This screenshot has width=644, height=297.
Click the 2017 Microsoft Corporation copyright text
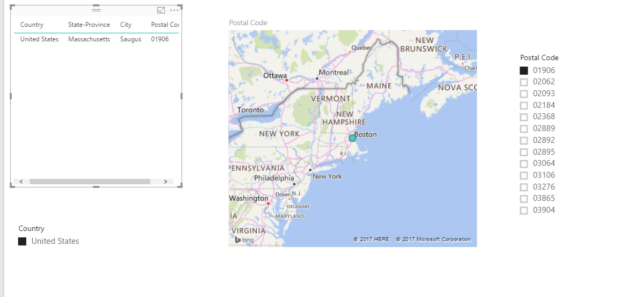(433, 239)
